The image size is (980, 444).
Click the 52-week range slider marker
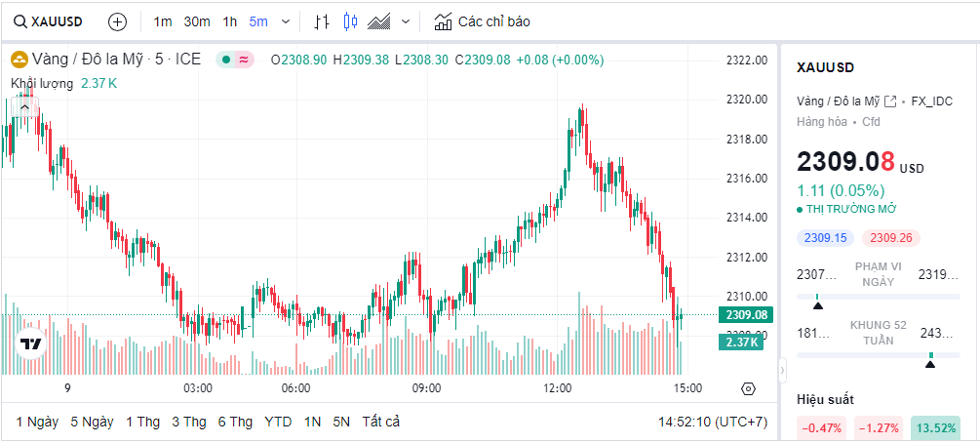click(930, 363)
